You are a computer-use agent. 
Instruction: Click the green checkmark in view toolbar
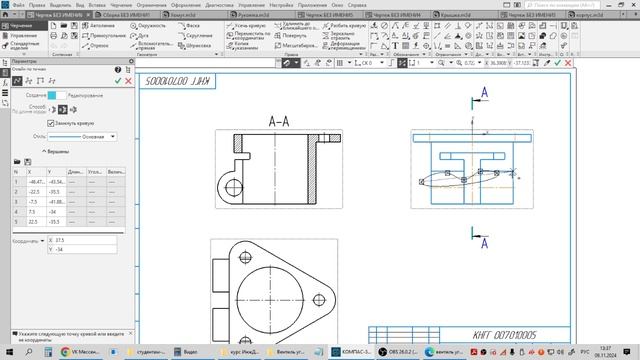tap(558, 63)
